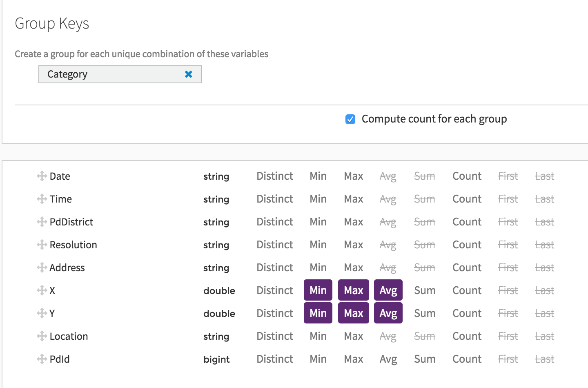
Task: Click the move handle for Date
Action: point(42,176)
